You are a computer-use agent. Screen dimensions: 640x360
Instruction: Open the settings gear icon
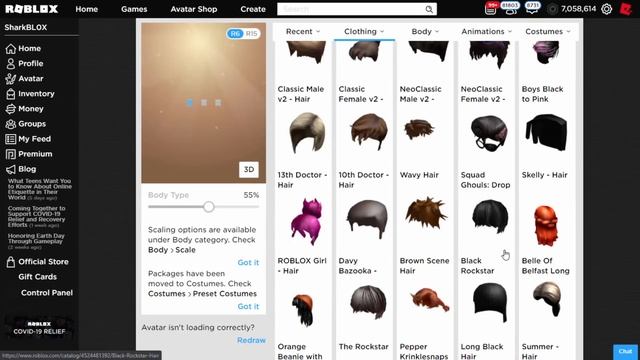point(607,9)
